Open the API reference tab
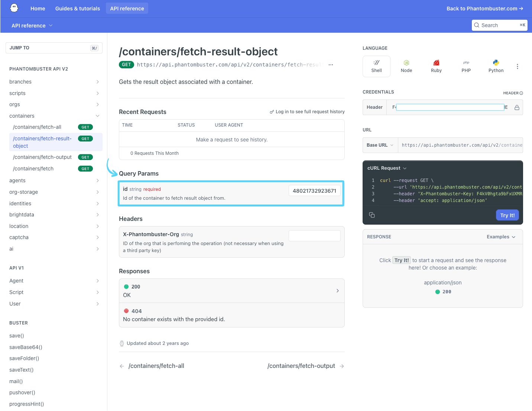Screen dimensions: 532x411 pos(127,9)
